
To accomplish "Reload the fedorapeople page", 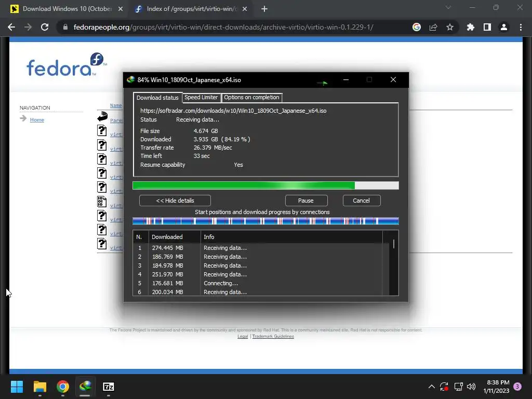I will pyautogui.click(x=45, y=27).
